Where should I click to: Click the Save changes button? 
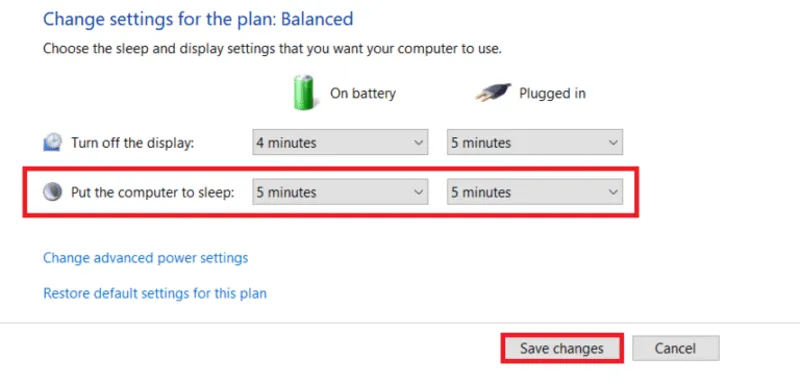click(x=562, y=348)
